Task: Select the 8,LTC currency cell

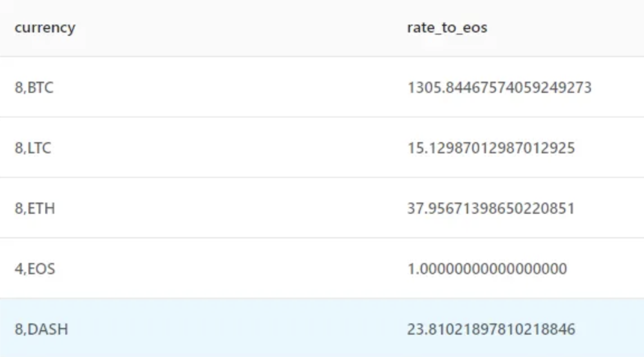Action: (x=33, y=148)
